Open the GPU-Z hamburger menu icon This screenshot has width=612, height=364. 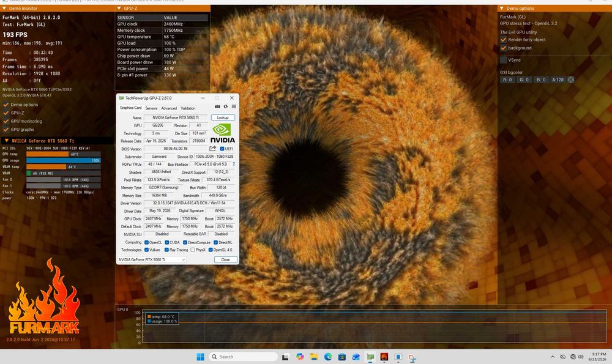(234, 106)
